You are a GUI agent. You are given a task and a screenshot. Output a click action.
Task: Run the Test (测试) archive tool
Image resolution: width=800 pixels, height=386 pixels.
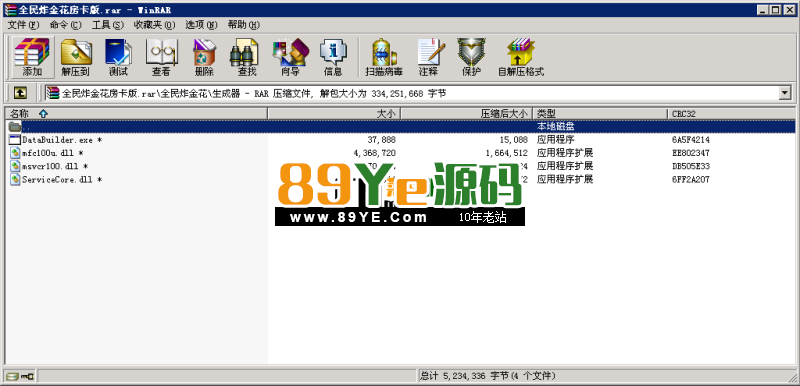point(118,57)
